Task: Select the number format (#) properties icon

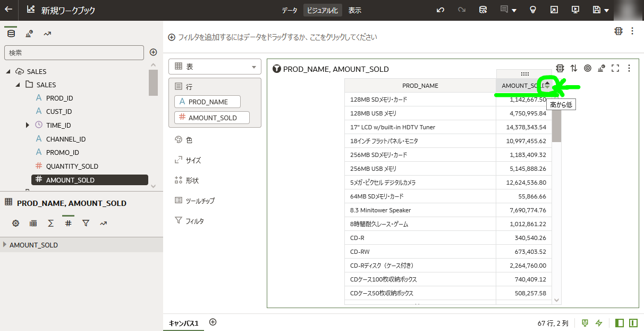Action: coord(68,223)
